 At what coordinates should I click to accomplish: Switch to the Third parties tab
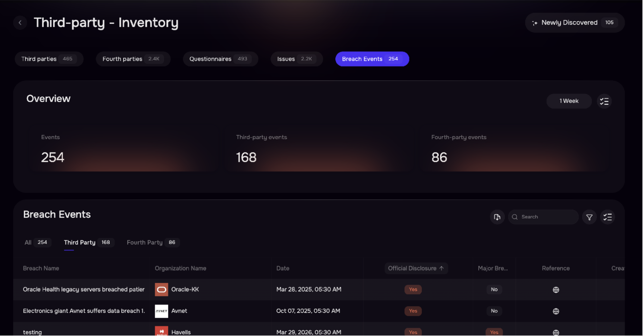49,59
